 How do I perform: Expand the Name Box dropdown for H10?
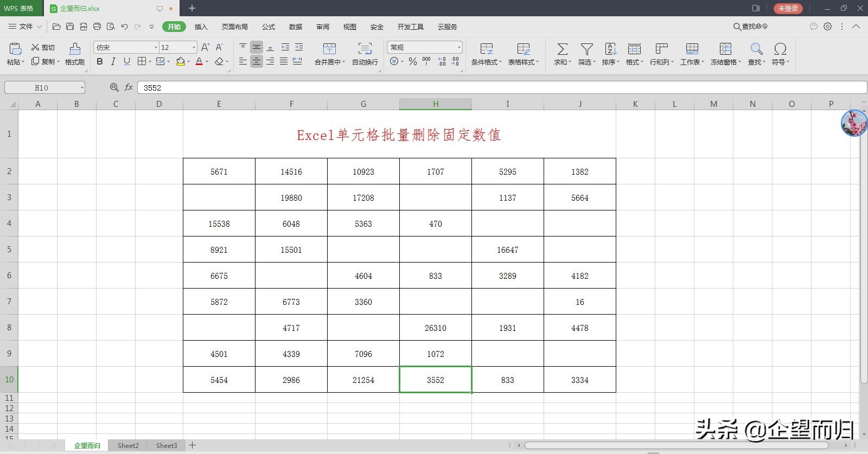coord(82,87)
